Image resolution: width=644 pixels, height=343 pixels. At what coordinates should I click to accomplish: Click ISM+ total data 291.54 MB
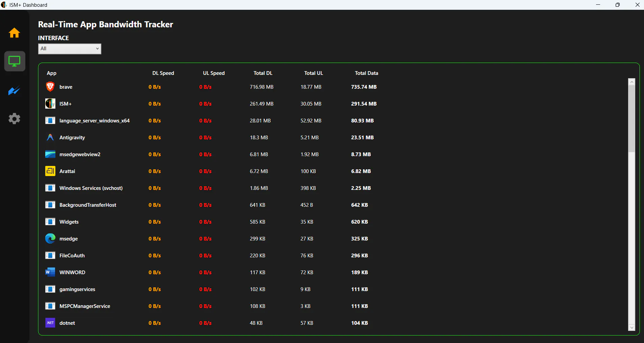[364, 104]
